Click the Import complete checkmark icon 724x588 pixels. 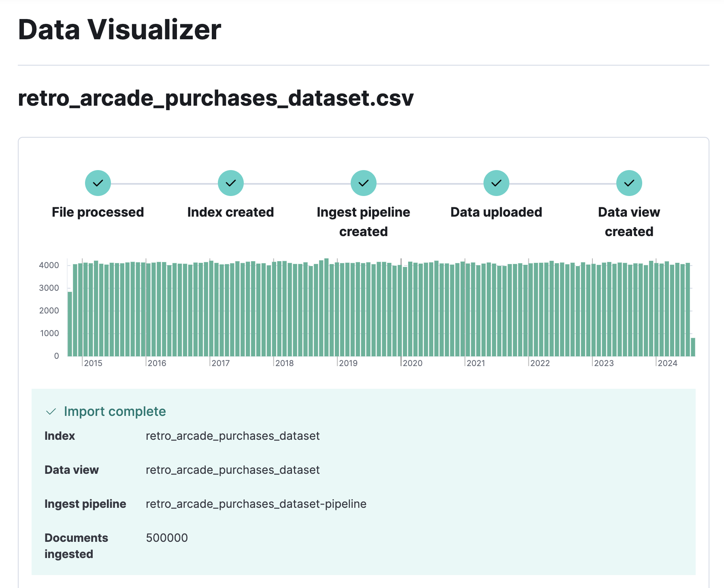pyautogui.click(x=51, y=412)
